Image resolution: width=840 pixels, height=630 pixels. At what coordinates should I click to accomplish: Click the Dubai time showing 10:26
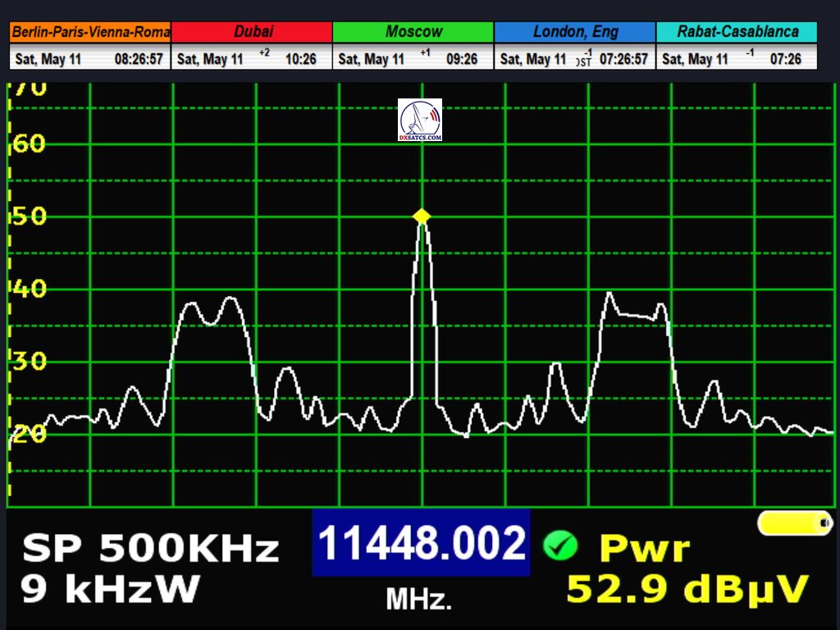(300, 59)
